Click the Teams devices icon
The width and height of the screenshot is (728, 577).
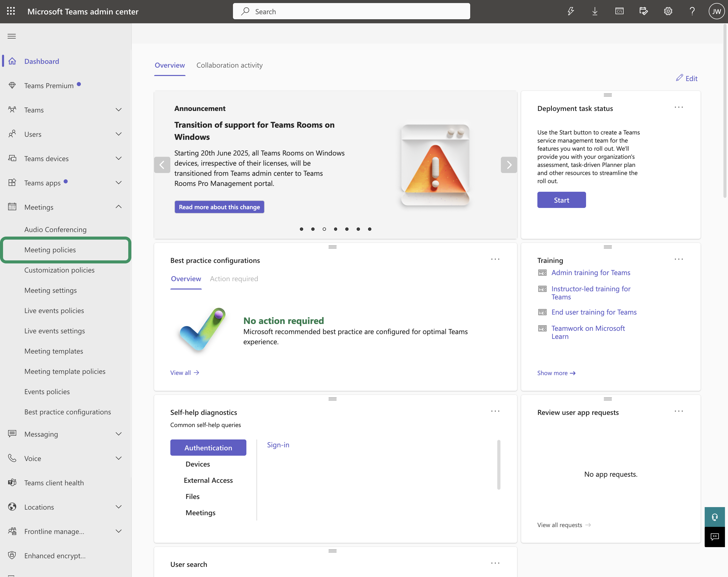coord(12,158)
